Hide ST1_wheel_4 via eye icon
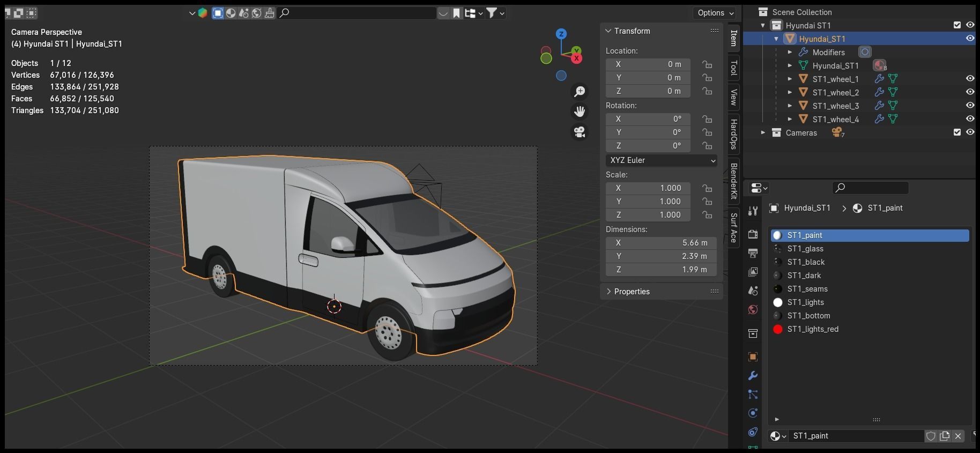Image resolution: width=980 pixels, height=453 pixels. tap(970, 119)
